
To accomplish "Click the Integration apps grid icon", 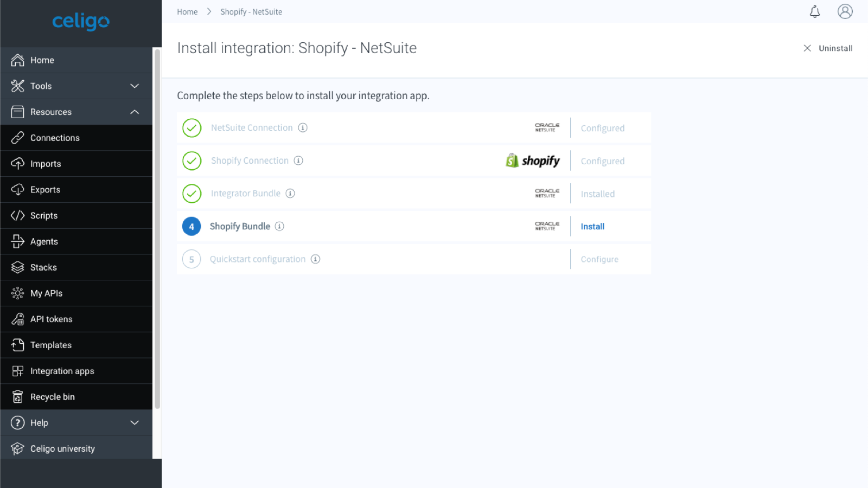I will [x=18, y=371].
